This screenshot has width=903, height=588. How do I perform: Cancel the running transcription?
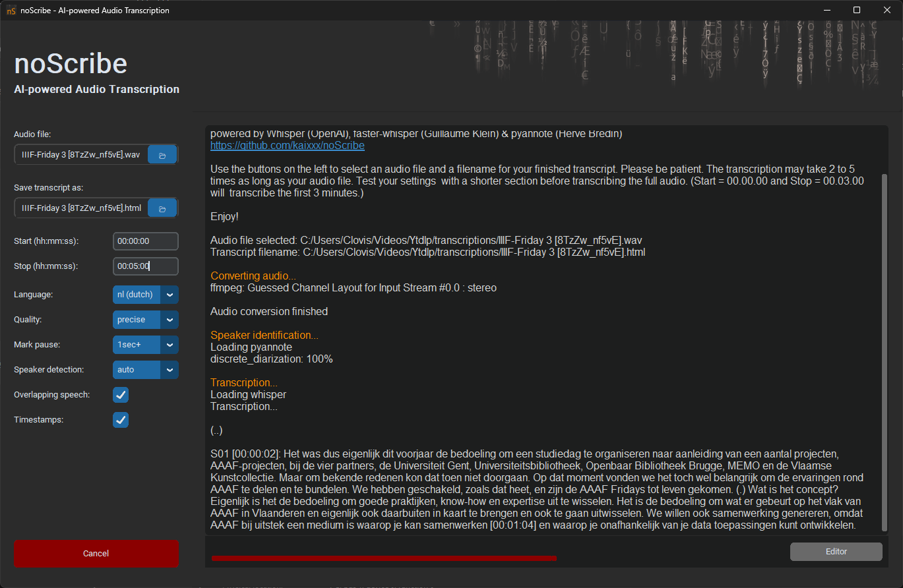click(96, 554)
